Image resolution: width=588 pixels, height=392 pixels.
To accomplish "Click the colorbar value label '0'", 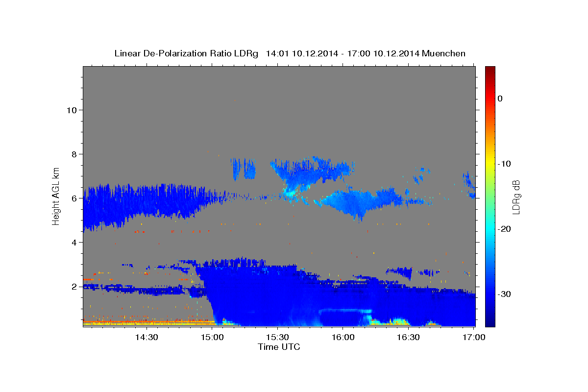I will click(500, 98).
